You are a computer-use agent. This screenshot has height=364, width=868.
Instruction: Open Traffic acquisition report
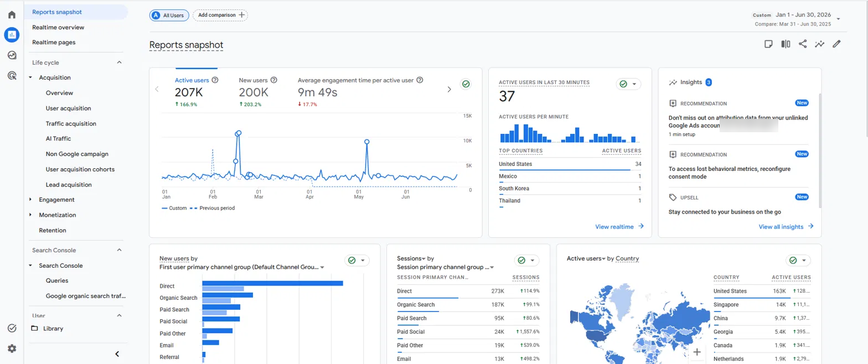(x=71, y=123)
